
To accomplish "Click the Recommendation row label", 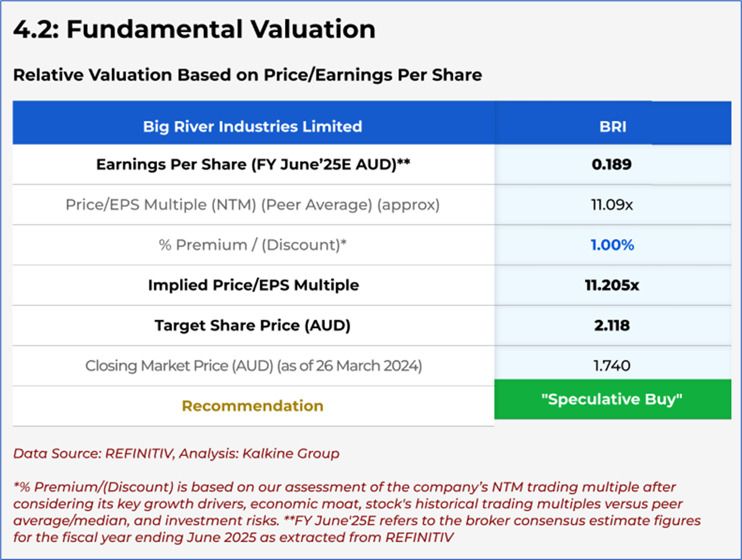I will pos(253,406).
